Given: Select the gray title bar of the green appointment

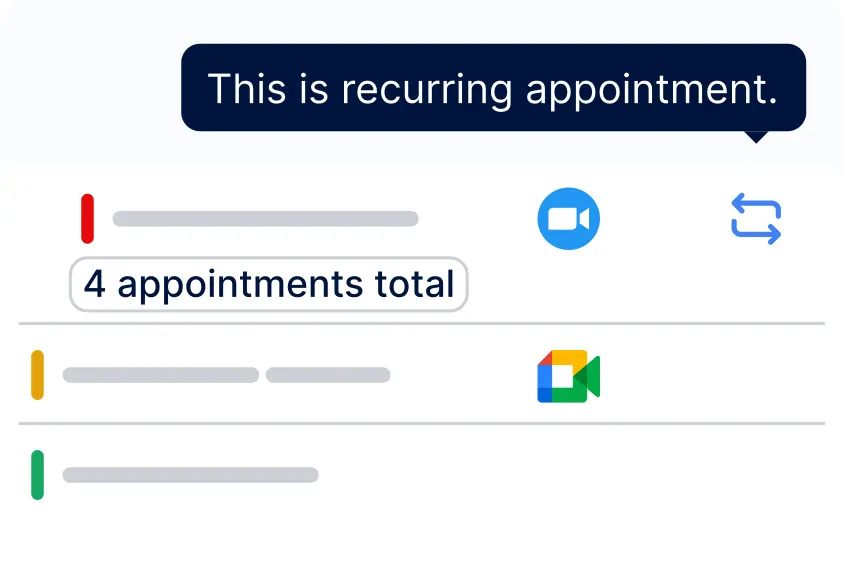Looking at the screenshot, I should [190, 475].
